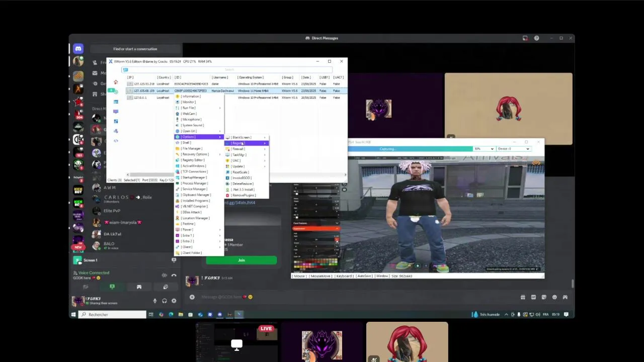
Task: Open the Discord help question mark icon
Action: pos(536,38)
